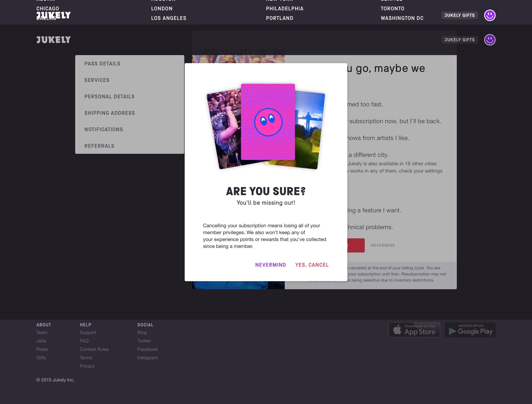Open the Privacy link
Image resolution: width=532 pixels, height=404 pixels.
(87, 366)
